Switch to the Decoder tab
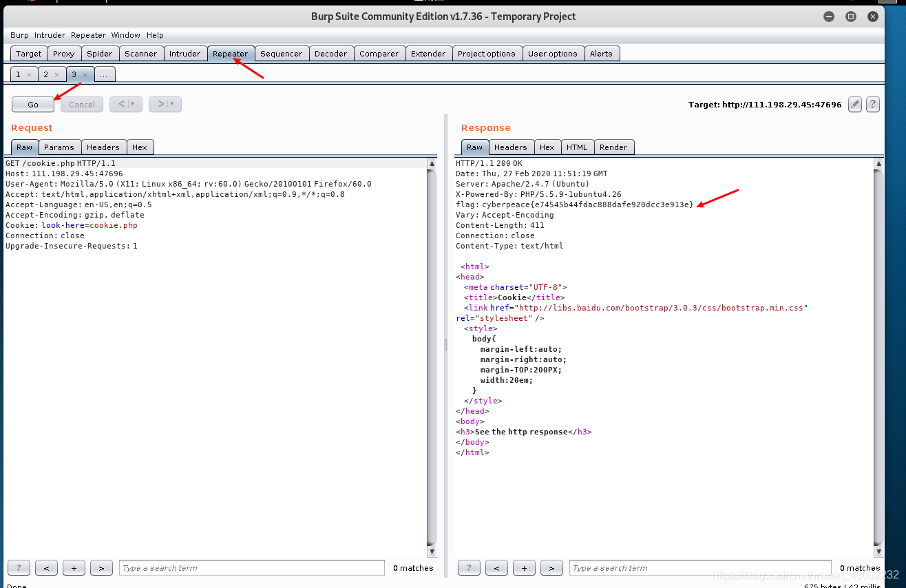This screenshot has height=588, width=906. tap(331, 54)
